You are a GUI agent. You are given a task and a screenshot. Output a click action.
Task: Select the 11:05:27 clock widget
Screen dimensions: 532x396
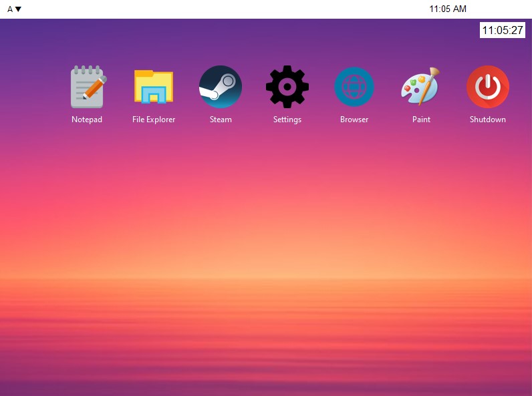click(503, 30)
